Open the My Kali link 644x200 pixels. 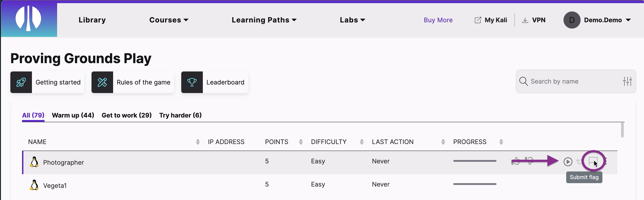pyautogui.click(x=491, y=20)
